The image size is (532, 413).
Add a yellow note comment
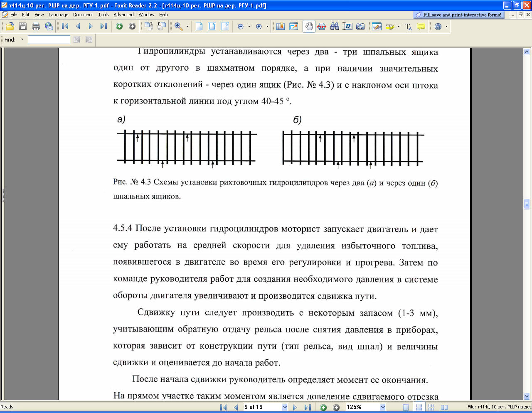[421, 27]
